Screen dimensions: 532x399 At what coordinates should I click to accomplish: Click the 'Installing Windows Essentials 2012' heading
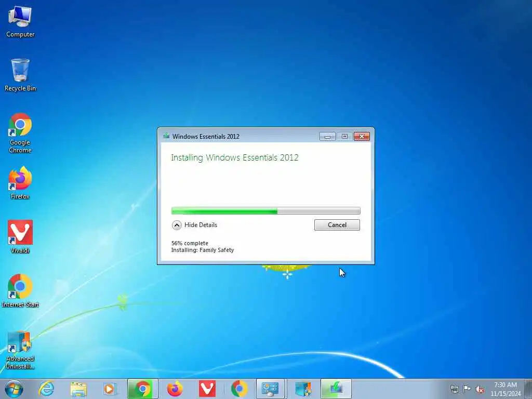point(235,158)
